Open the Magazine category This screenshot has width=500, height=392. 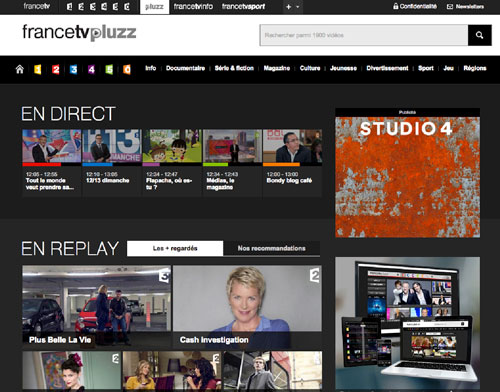pyautogui.click(x=277, y=68)
